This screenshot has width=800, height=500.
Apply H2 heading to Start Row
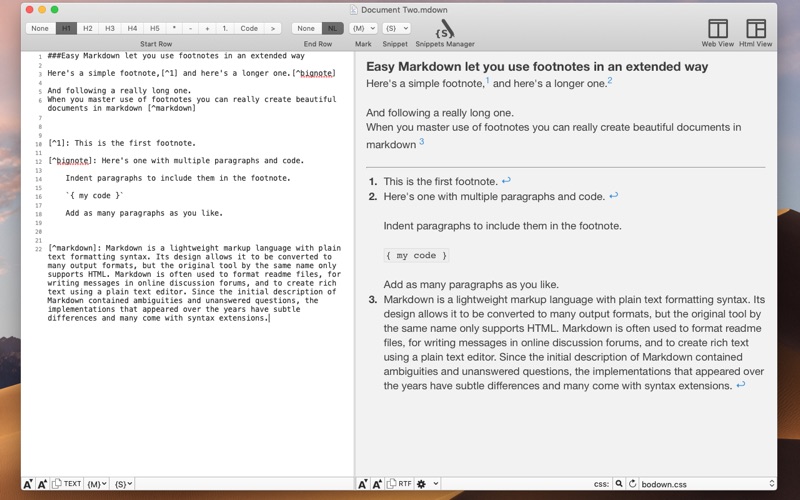pos(88,29)
